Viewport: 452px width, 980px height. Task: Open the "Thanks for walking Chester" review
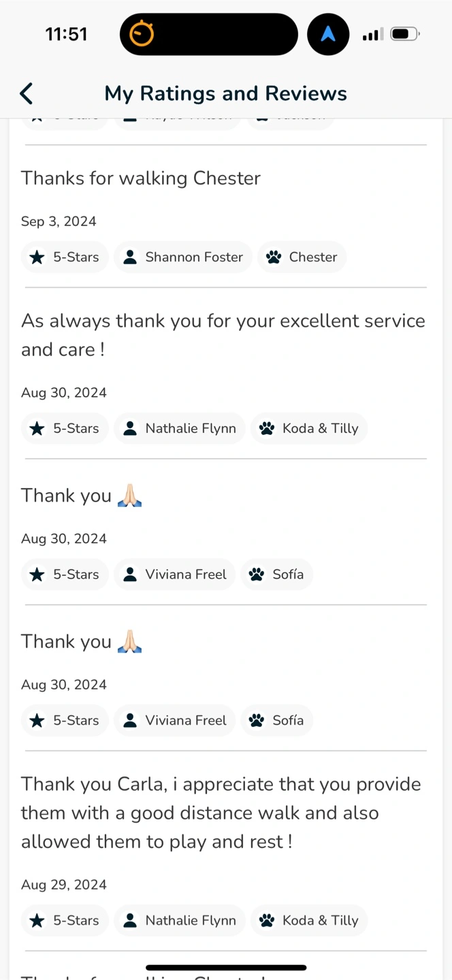tap(141, 178)
